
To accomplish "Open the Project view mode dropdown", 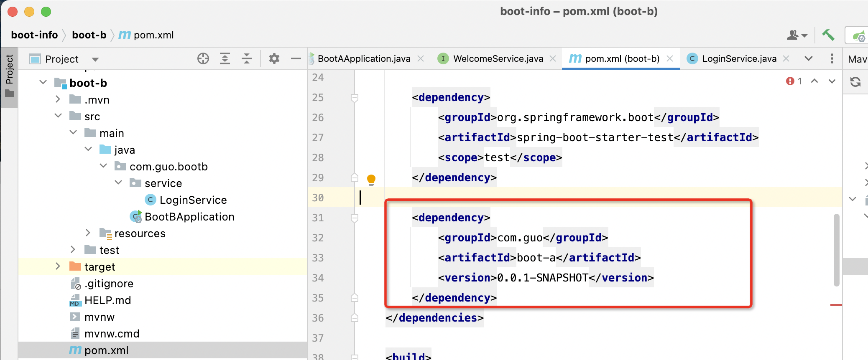I will pyautogui.click(x=95, y=59).
